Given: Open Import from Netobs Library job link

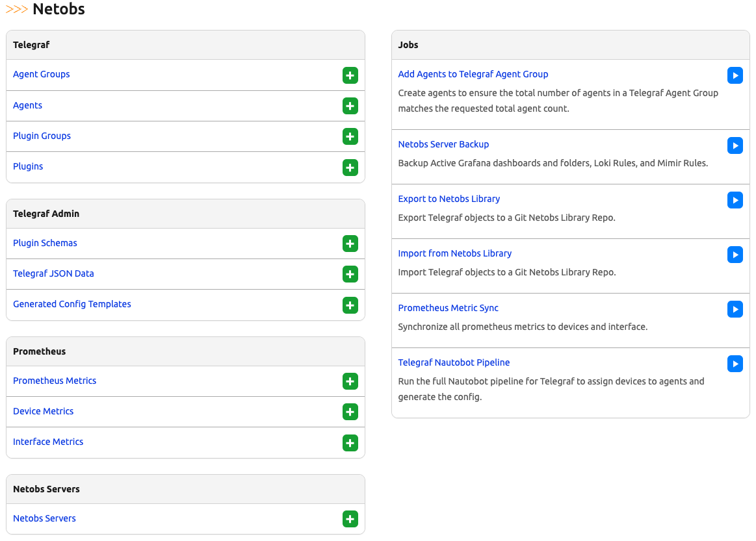Looking at the screenshot, I should point(454,253).
